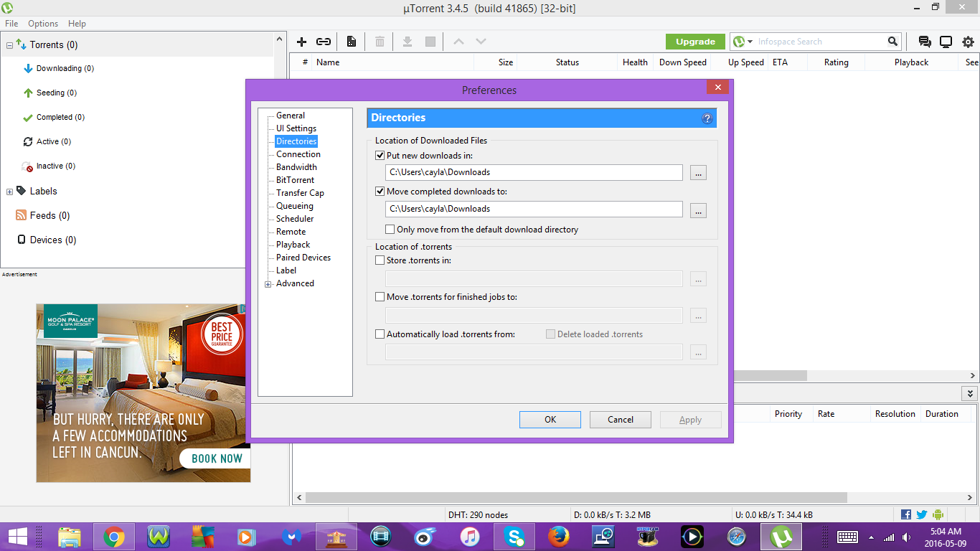The image size is (980, 551).
Task: Expand the Advanced preferences tree node
Action: [x=268, y=284]
